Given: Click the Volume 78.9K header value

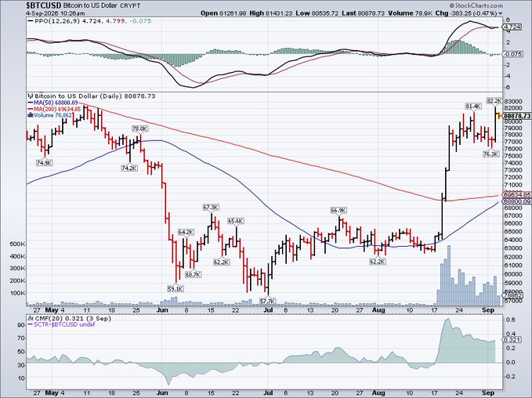Looking at the screenshot, I should [x=410, y=13].
